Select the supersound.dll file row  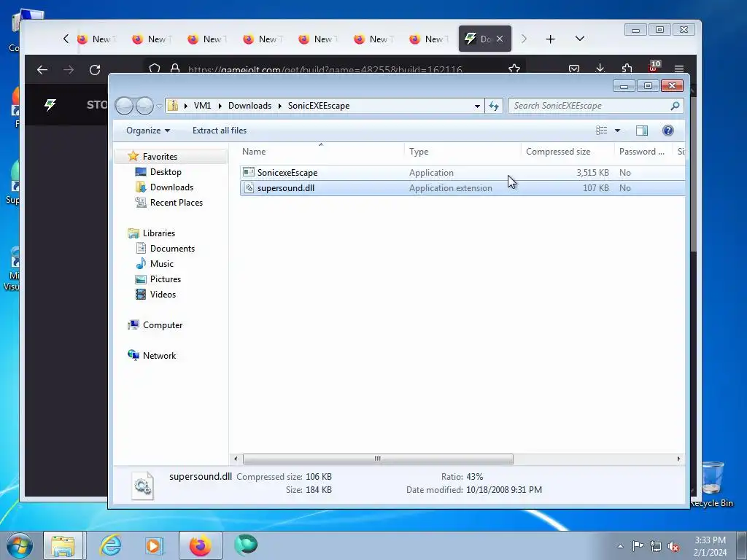point(462,187)
